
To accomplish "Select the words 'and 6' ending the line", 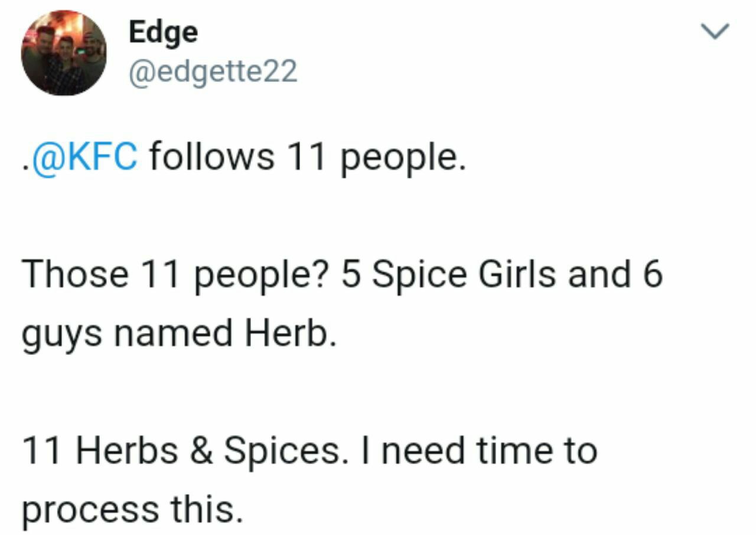I will tap(615, 276).
